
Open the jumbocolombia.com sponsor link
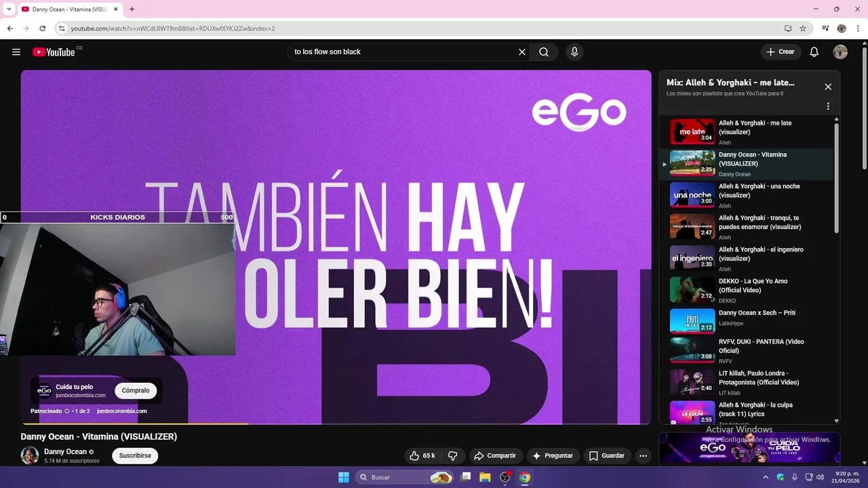[121, 411]
